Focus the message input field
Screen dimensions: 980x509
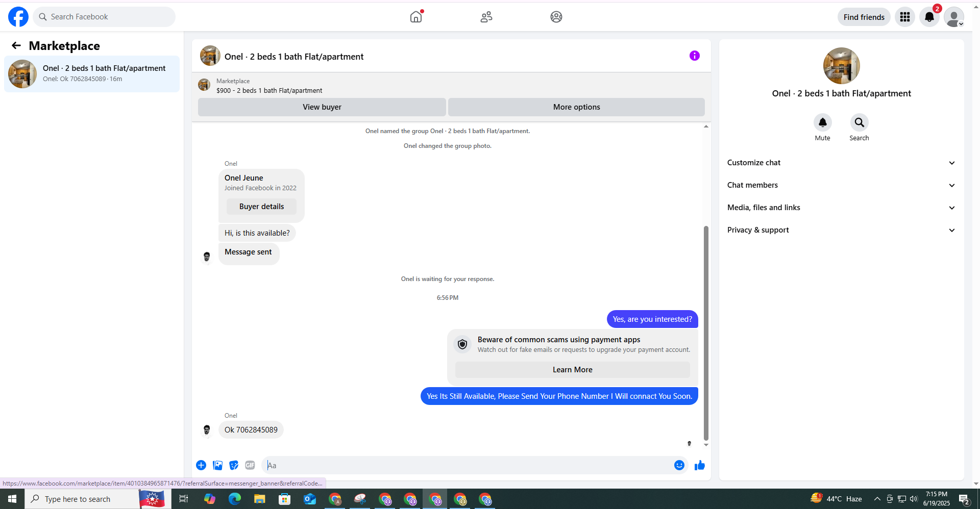coord(468,465)
